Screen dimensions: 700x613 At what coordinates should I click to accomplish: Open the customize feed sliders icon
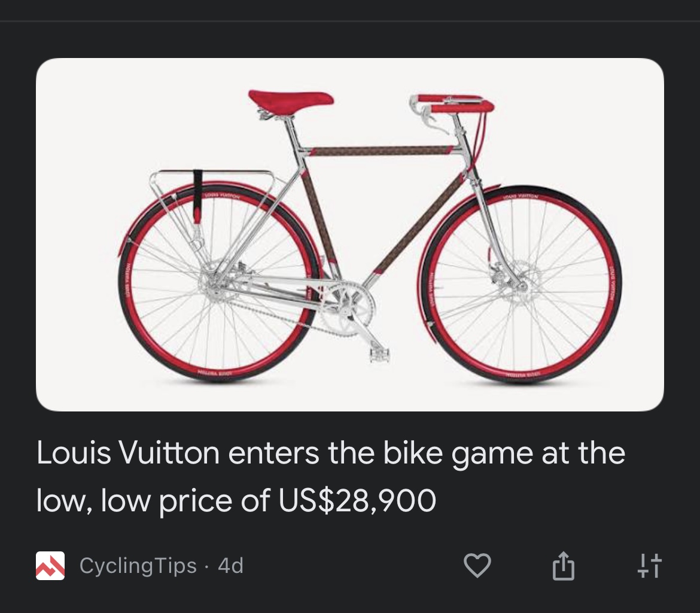(650, 566)
